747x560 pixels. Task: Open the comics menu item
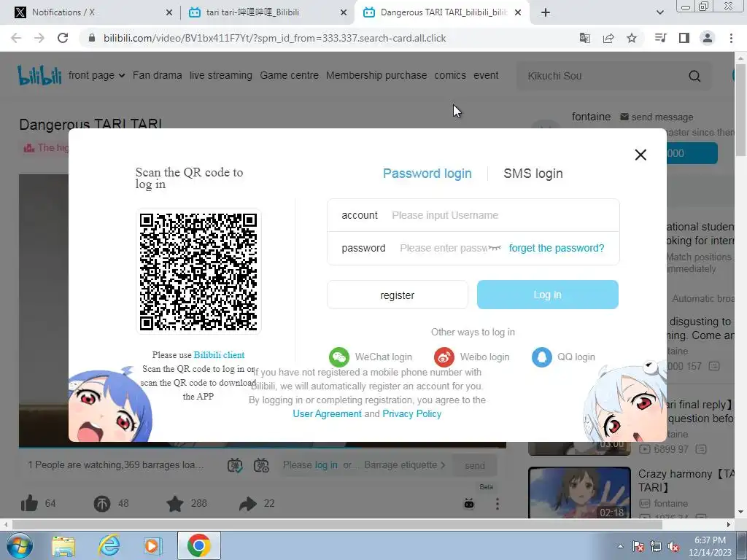pyautogui.click(x=449, y=75)
